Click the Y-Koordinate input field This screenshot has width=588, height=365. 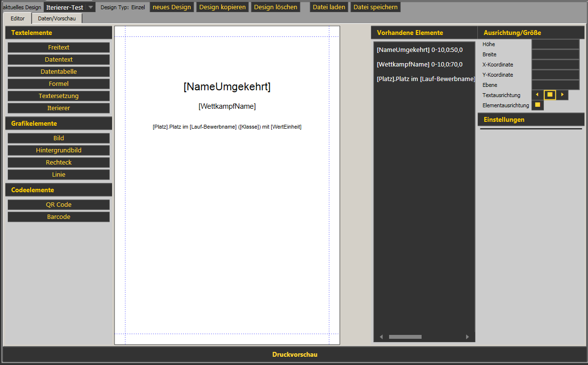tap(555, 75)
